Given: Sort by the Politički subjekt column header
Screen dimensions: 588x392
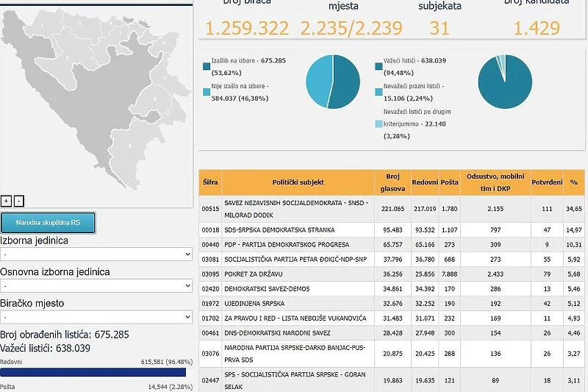Looking at the screenshot, I should [298, 182].
